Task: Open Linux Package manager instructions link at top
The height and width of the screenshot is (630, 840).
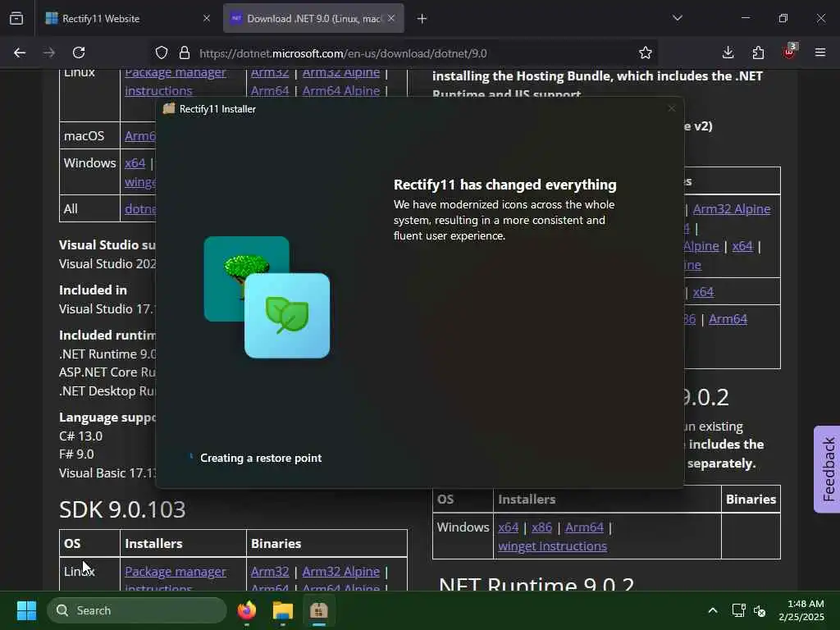Action: [176, 81]
